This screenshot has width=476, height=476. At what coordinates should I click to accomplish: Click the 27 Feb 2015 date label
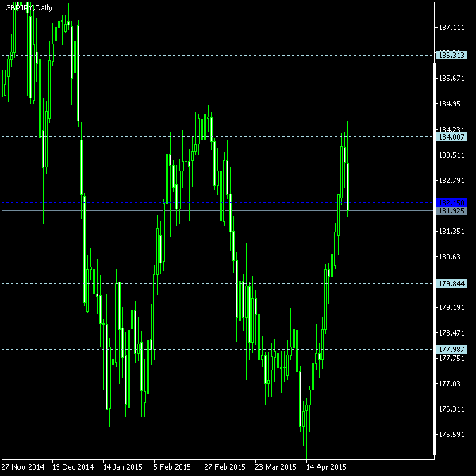[x=225, y=467]
